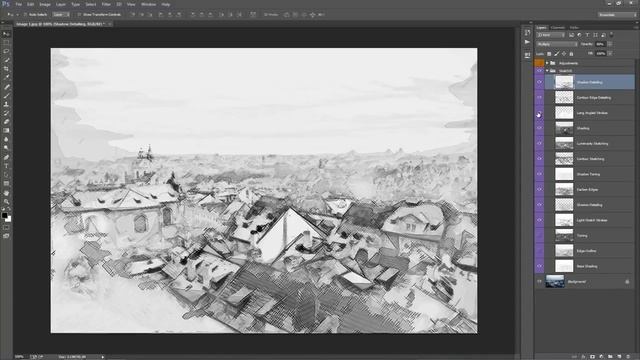Open the Fill slider arrow
640x360 pixels.
(610, 53)
